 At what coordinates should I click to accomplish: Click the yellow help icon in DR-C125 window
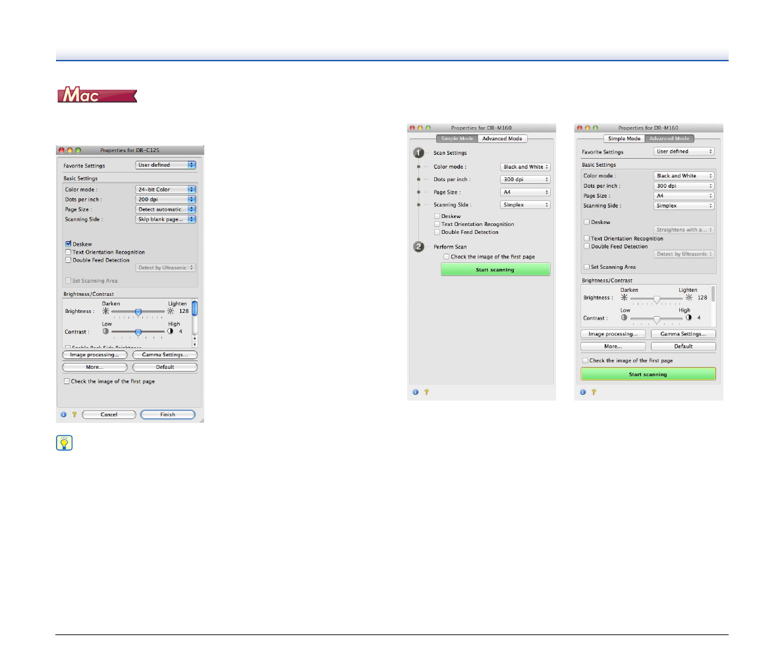[x=74, y=415]
